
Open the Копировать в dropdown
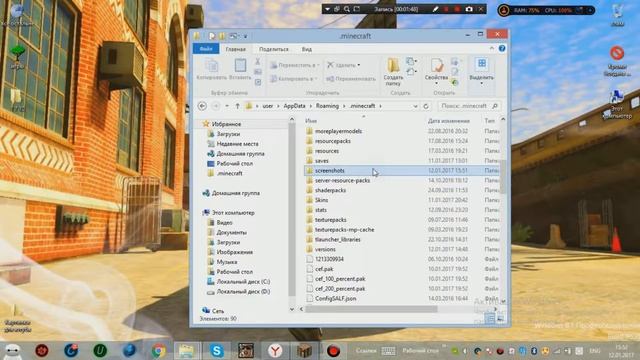pyautogui.click(x=293, y=79)
